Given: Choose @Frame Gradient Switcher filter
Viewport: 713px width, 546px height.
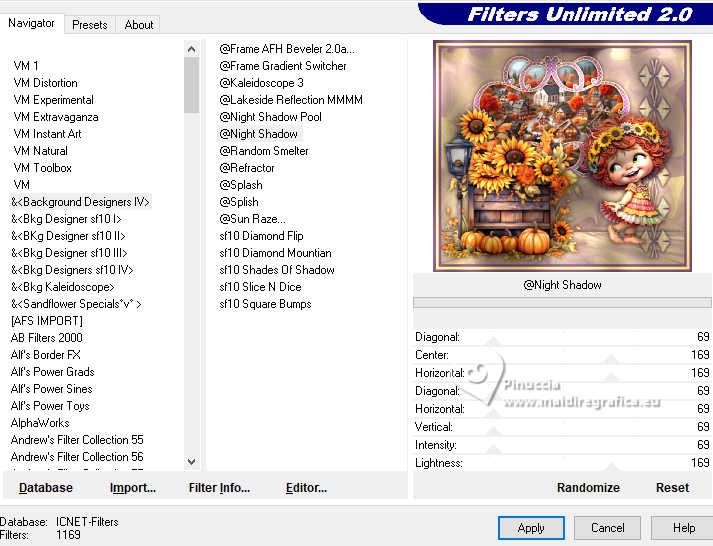Looking at the screenshot, I should (283, 66).
